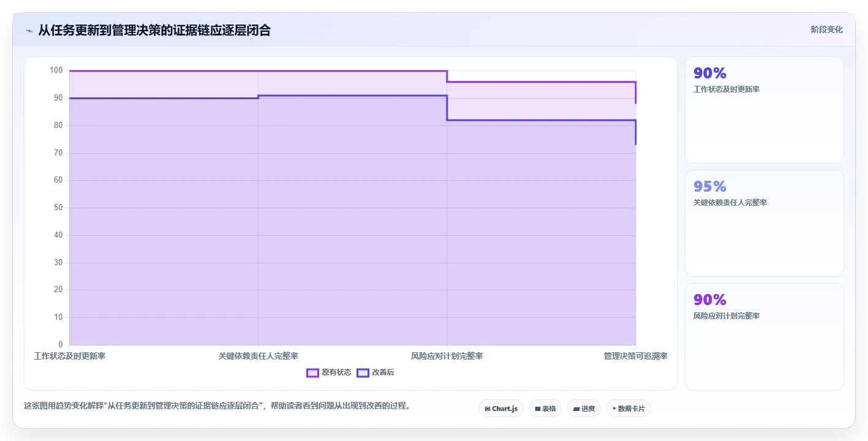Click the x-axis label 管理决策可追溯率
Image resolution: width=868 pixels, height=441 pixels.
pyautogui.click(x=636, y=356)
